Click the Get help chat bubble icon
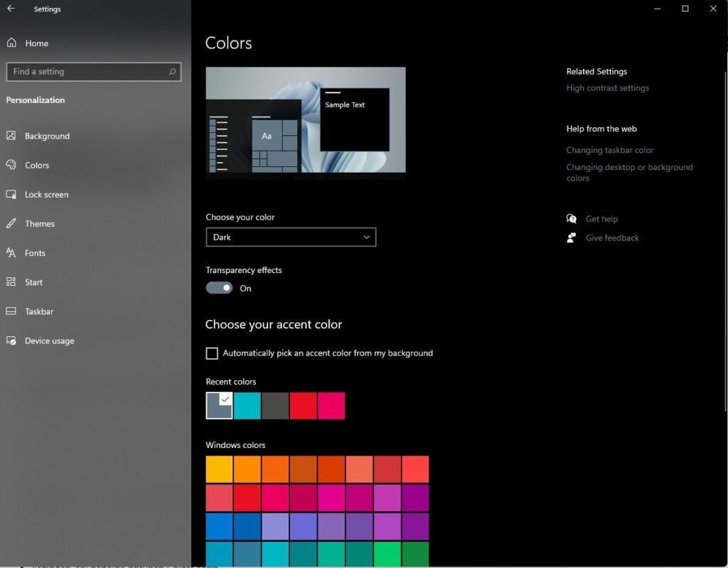The width and height of the screenshot is (728, 568). point(572,219)
